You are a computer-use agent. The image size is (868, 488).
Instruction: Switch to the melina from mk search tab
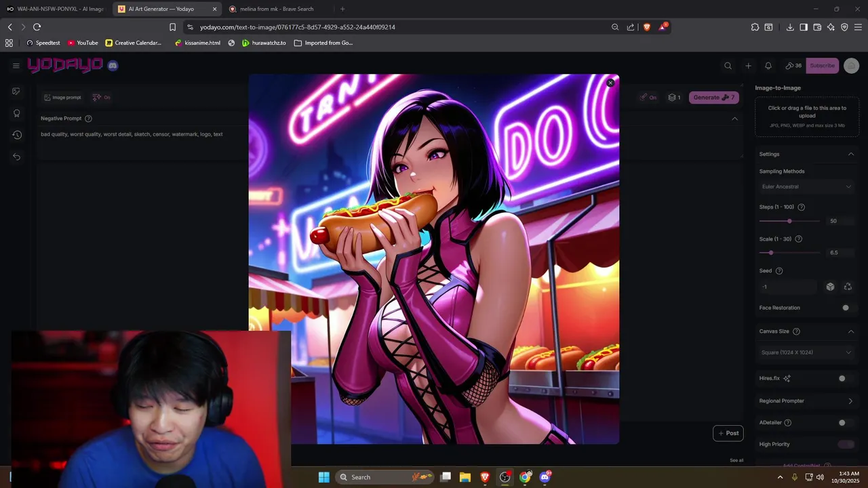pyautogui.click(x=277, y=9)
